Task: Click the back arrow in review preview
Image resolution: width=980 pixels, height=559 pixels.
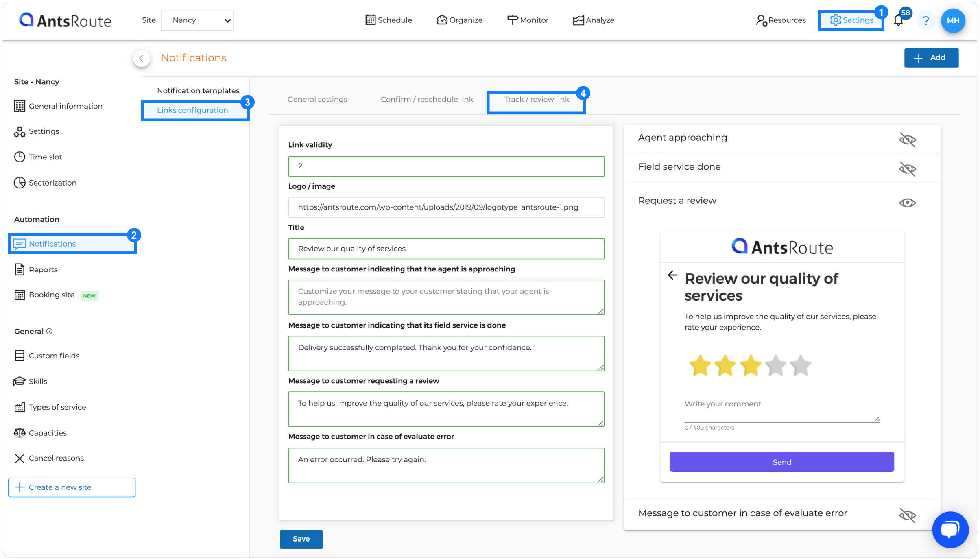Action: pos(672,275)
